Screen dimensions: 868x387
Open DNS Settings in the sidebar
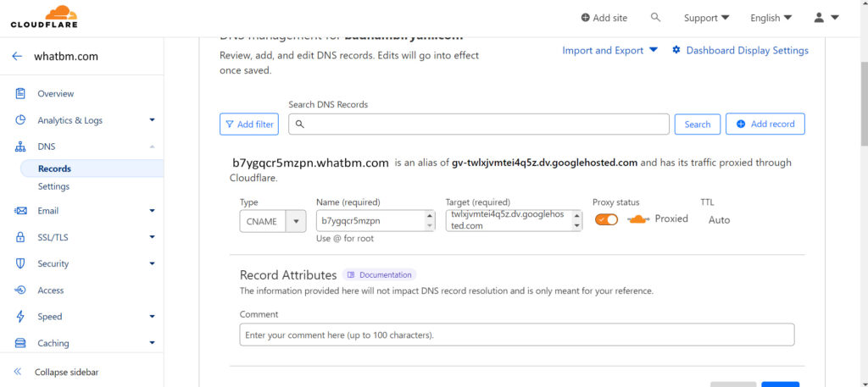pyautogui.click(x=53, y=186)
